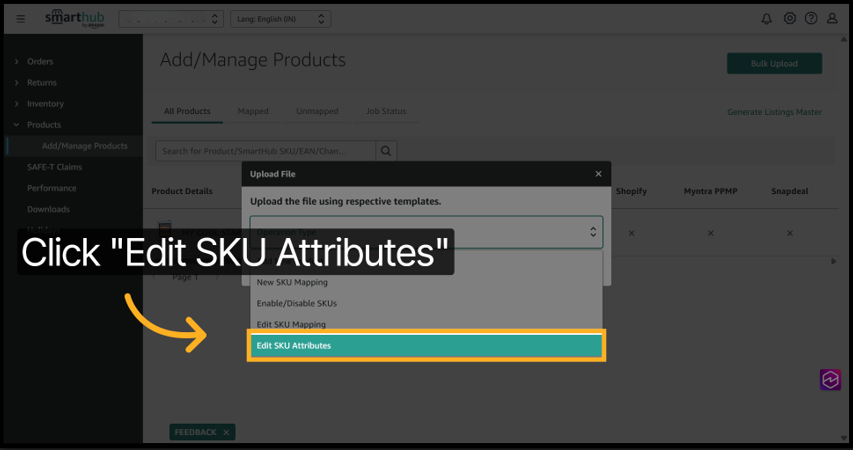This screenshot has height=450, width=853.
Task: Click the notifications bell icon
Action: (x=766, y=19)
